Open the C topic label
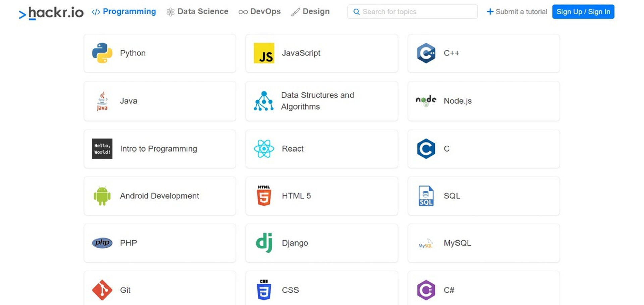The height and width of the screenshot is (305, 644). [x=447, y=149]
